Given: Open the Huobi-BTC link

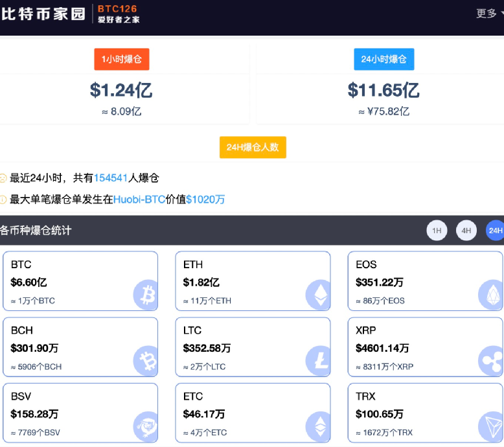Looking at the screenshot, I should [139, 200].
